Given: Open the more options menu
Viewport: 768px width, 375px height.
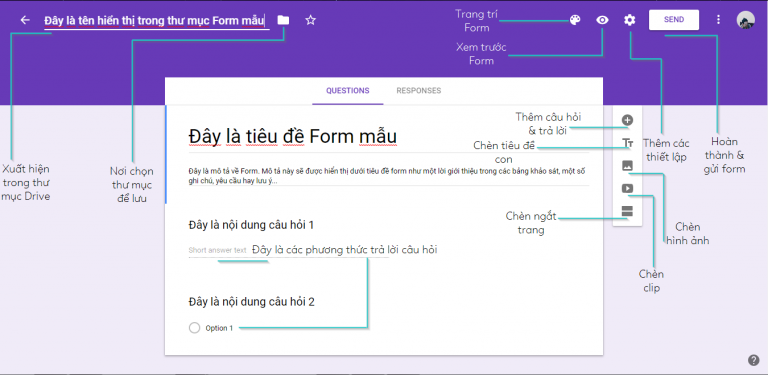Looking at the screenshot, I should (x=718, y=20).
